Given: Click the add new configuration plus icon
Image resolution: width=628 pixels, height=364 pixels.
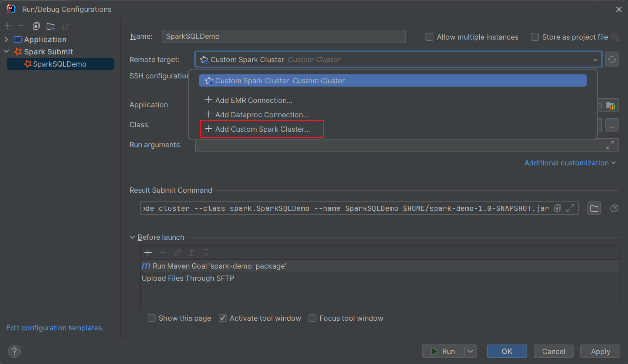Looking at the screenshot, I should tap(7, 26).
